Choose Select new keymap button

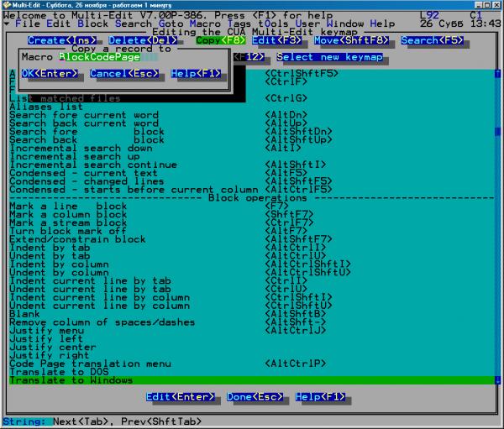[329, 57]
